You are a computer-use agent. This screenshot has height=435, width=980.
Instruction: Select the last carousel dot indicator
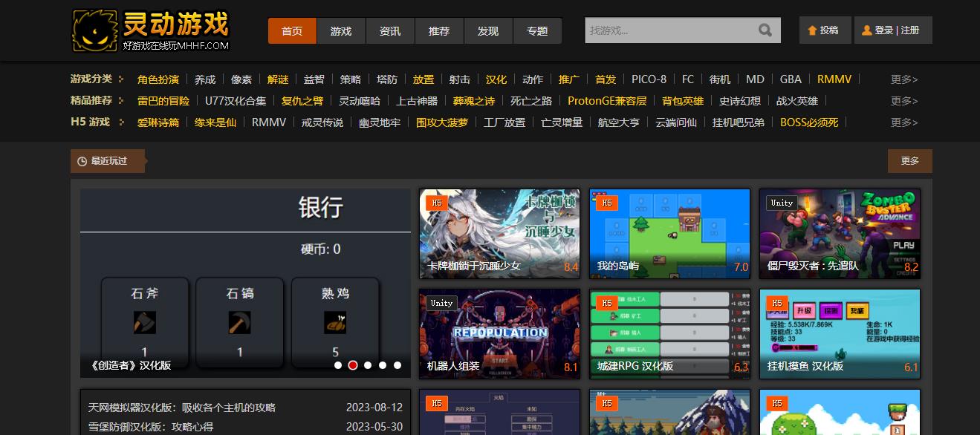point(397,365)
